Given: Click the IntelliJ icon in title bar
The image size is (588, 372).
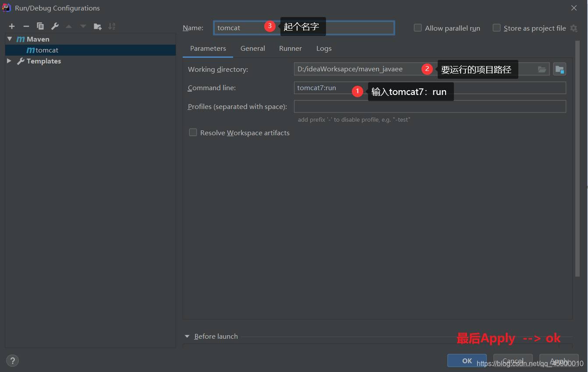Looking at the screenshot, I should [7, 7].
